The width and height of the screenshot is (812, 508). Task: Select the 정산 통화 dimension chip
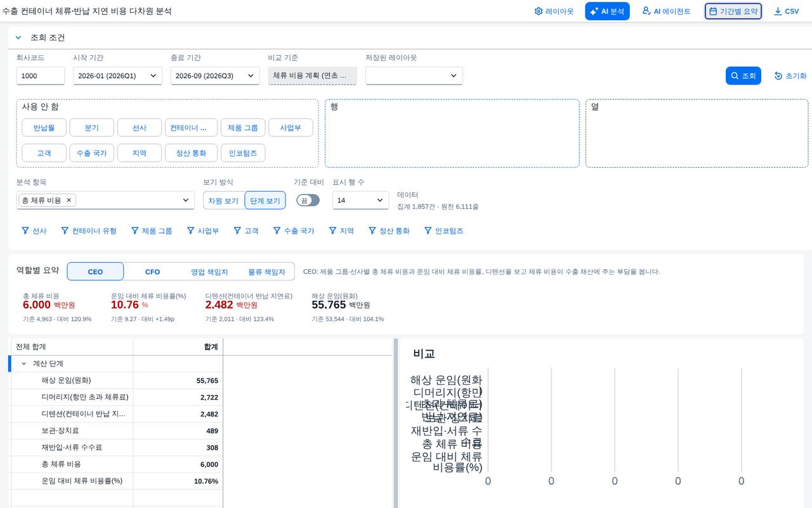coord(191,153)
